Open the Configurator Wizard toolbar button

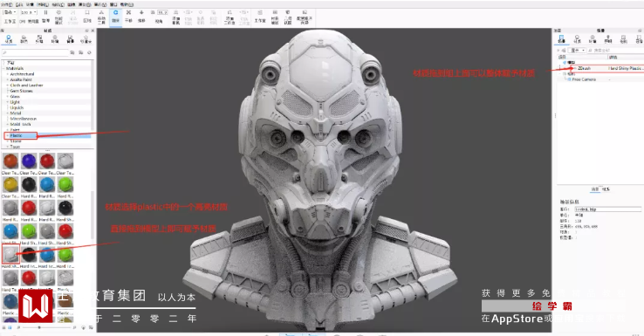pos(305,17)
